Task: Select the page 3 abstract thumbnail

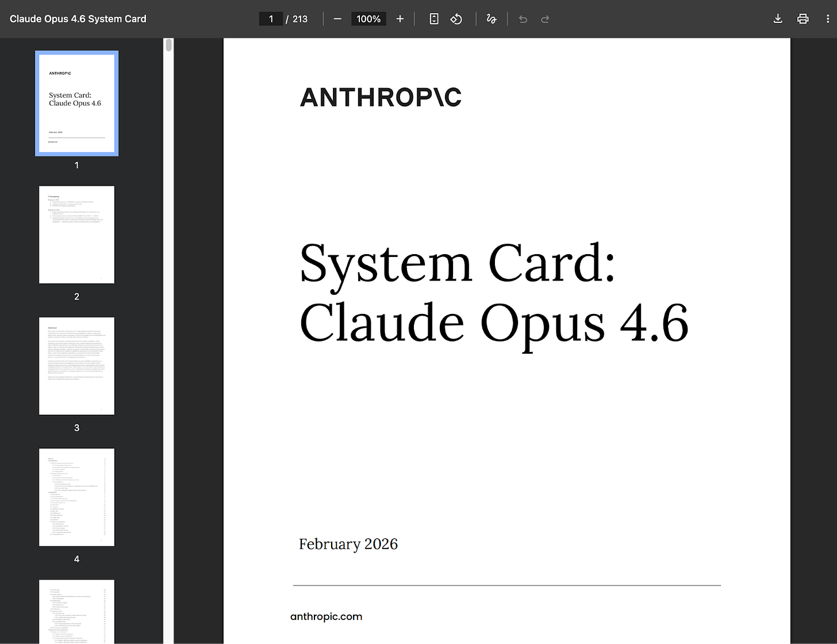Action: [x=76, y=366]
